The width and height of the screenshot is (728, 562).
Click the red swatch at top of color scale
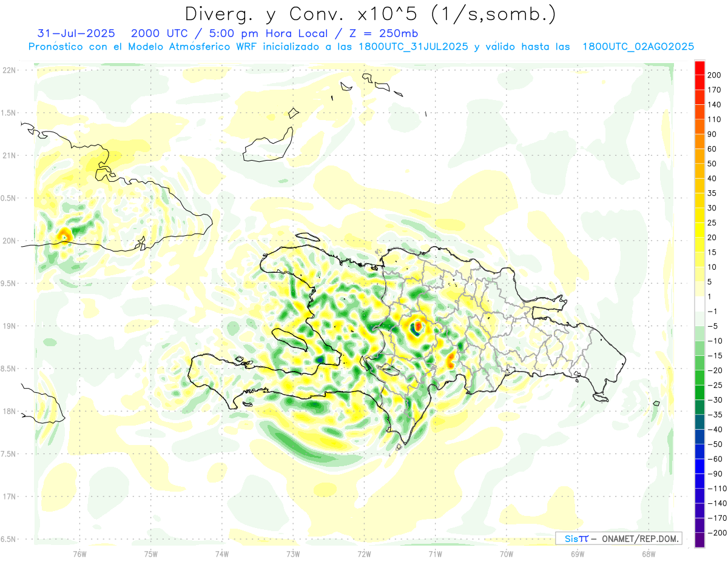699,68
